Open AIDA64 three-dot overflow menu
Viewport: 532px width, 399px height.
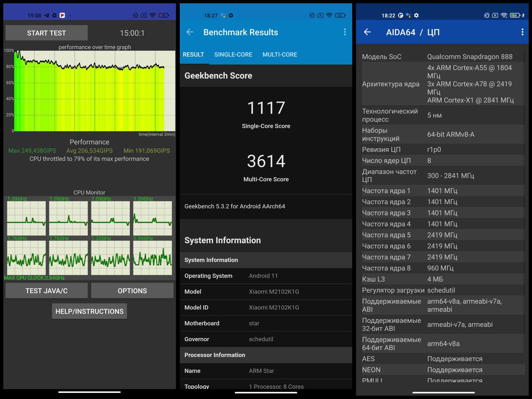tap(522, 32)
